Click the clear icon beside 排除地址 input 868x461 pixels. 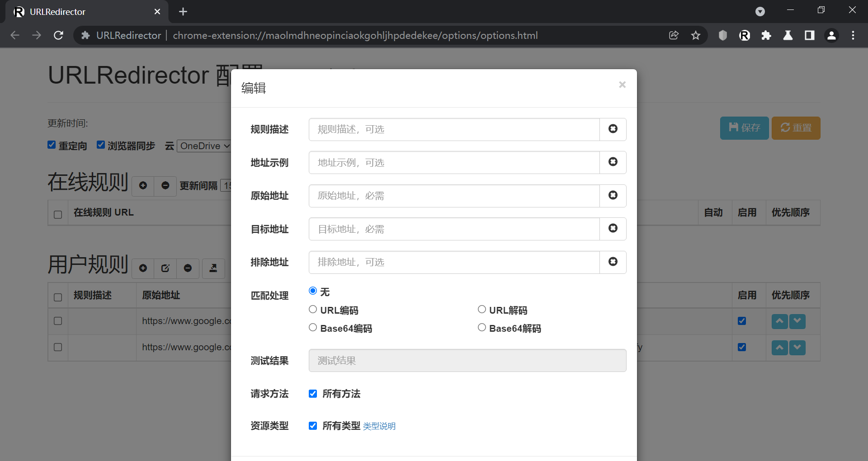(613, 262)
